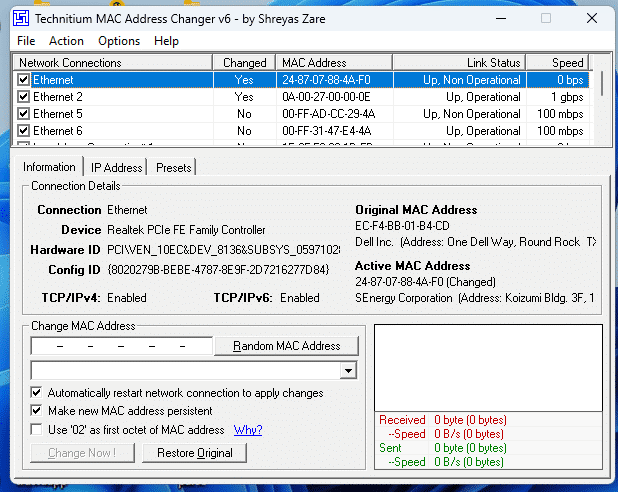The width and height of the screenshot is (618, 492).
Task: Open the 'Why?' link
Action: pyautogui.click(x=248, y=430)
